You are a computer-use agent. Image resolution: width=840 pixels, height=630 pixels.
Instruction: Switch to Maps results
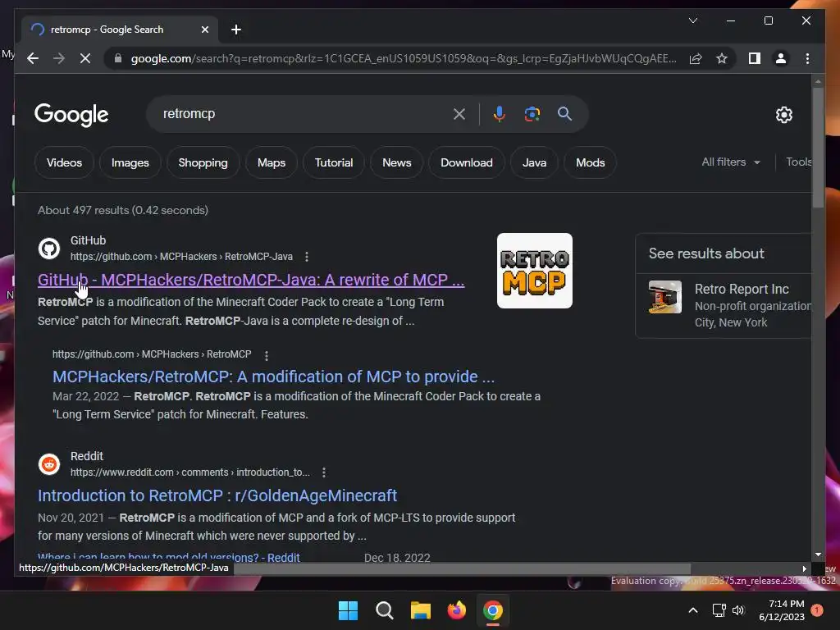click(x=272, y=162)
